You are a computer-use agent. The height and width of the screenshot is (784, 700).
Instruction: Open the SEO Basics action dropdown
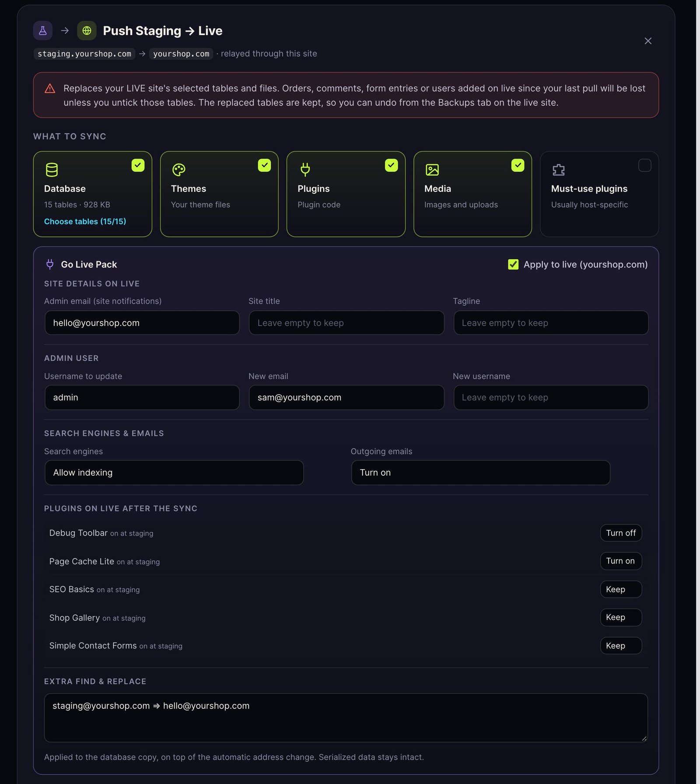click(621, 589)
